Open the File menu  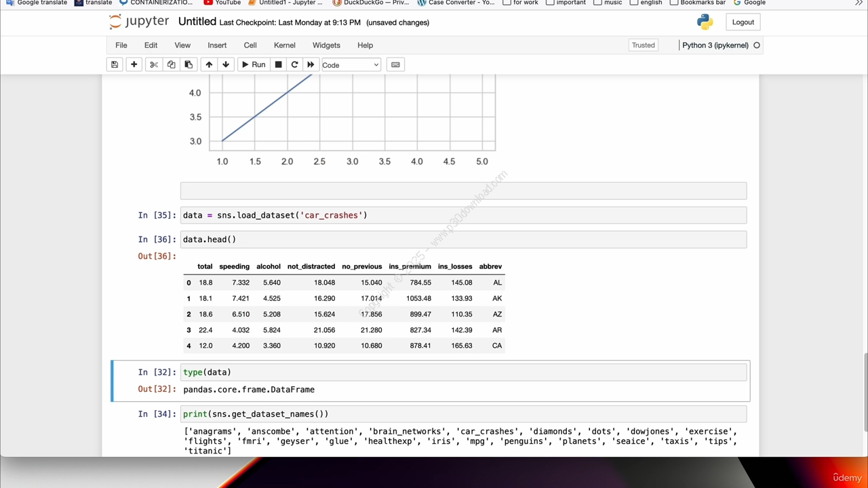pos(121,45)
